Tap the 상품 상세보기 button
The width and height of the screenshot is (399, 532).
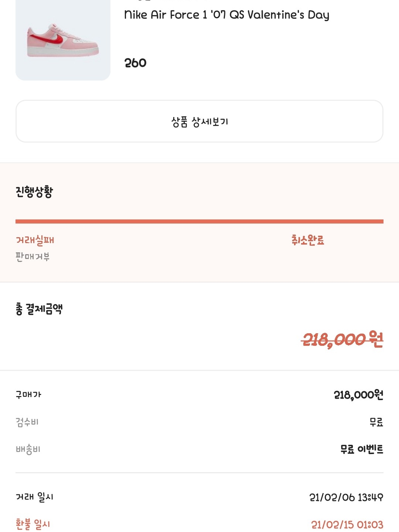(x=199, y=121)
